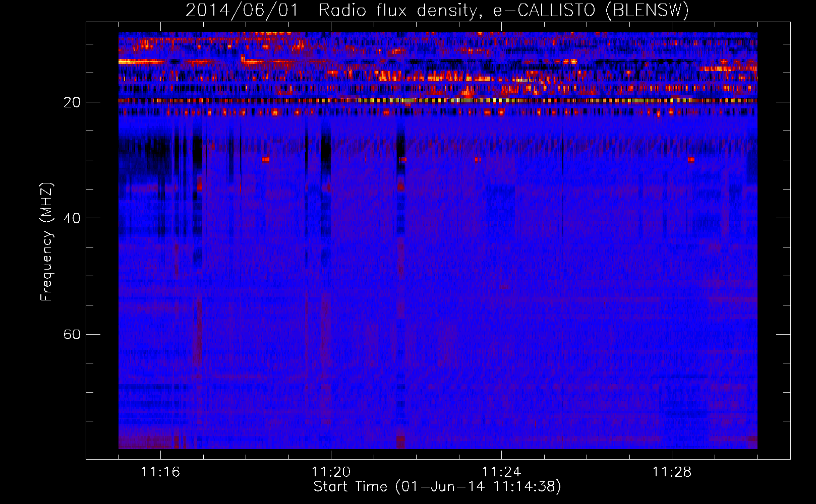This screenshot has width=816, height=504.
Task: Click the 11:20 time tick label
Action: (331, 472)
